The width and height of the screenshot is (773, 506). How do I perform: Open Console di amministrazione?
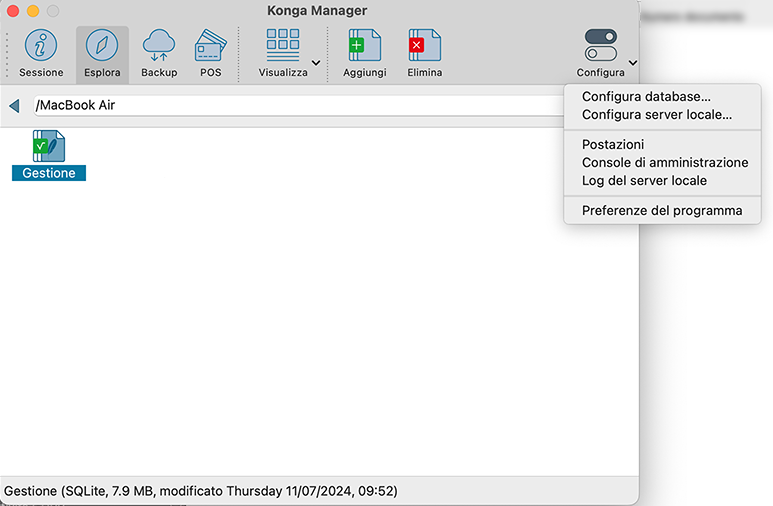(x=664, y=163)
